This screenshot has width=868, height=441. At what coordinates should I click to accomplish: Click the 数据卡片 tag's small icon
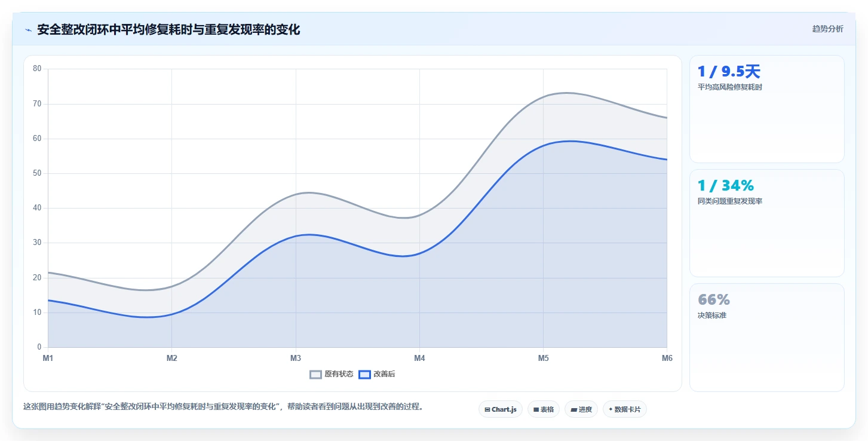click(x=611, y=410)
